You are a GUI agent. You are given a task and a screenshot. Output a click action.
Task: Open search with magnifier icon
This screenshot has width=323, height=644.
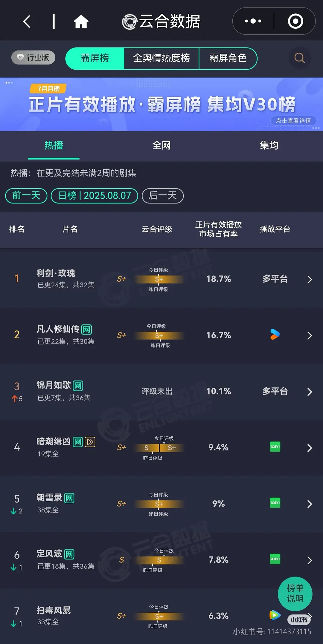[x=299, y=58]
